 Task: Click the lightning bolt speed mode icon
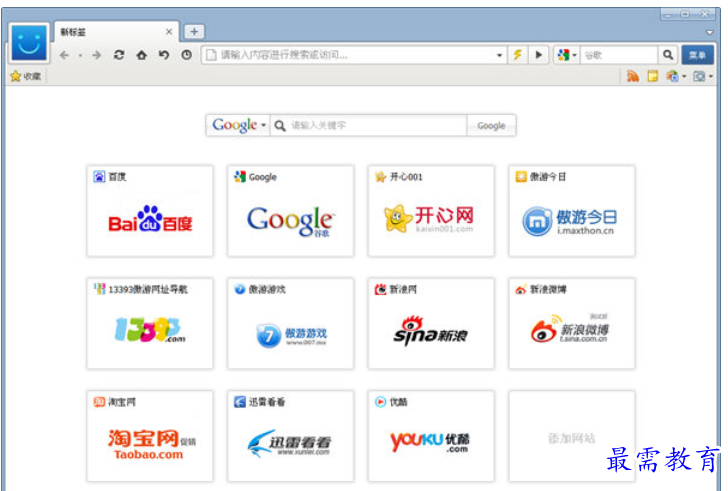(x=518, y=55)
